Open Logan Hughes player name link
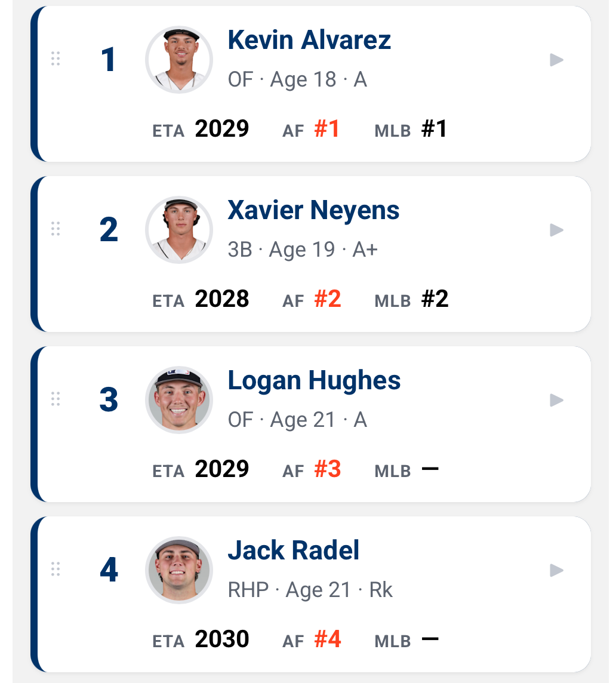Screen dimensions: 616x683 314,380
